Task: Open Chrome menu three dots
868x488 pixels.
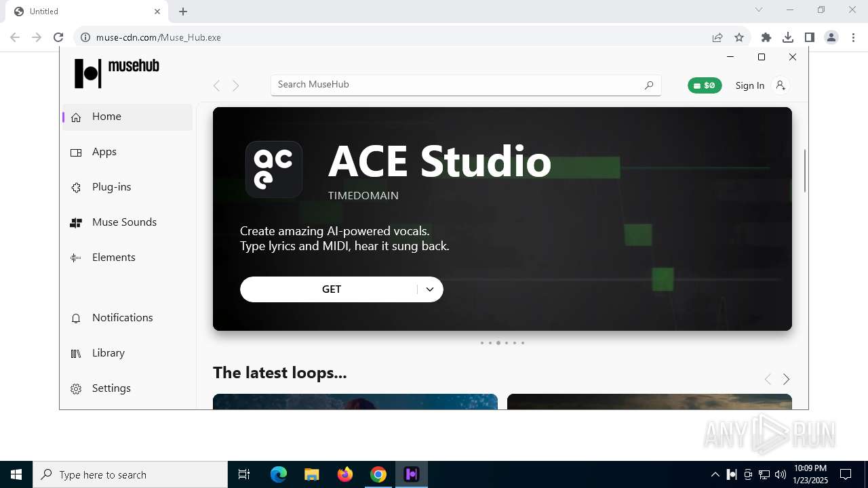Action: (853, 37)
